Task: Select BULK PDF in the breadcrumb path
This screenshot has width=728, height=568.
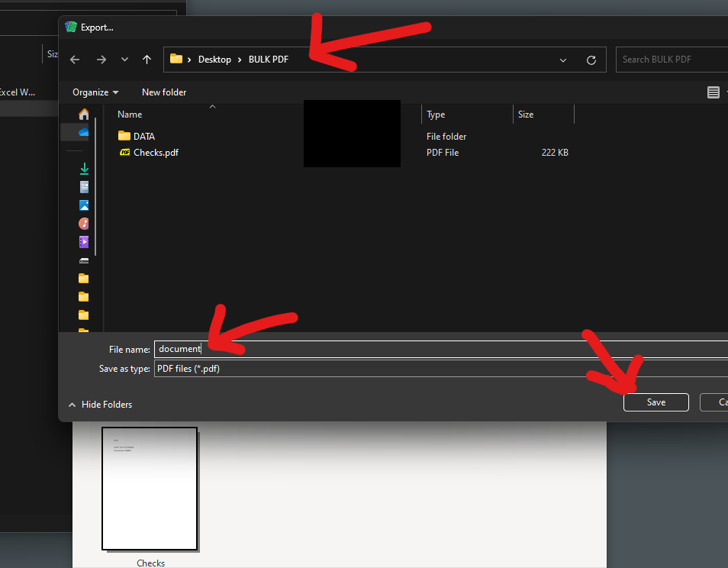Action: [x=269, y=59]
